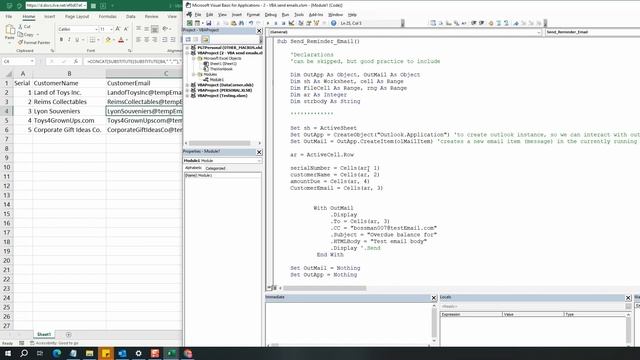The width and height of the screenshot is (640, 360).
Task: Click insert function fx in formula bar
Action: (76, 61)
